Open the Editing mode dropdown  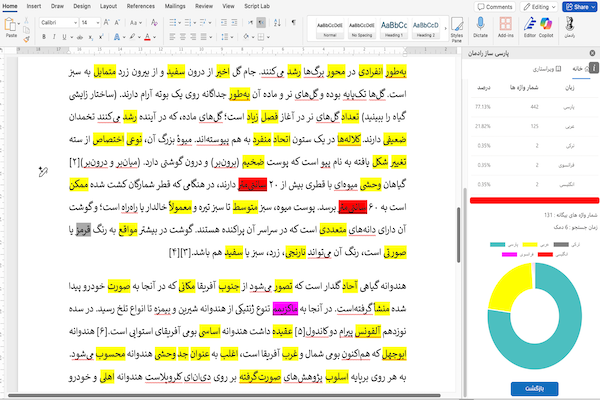point(540,7)
